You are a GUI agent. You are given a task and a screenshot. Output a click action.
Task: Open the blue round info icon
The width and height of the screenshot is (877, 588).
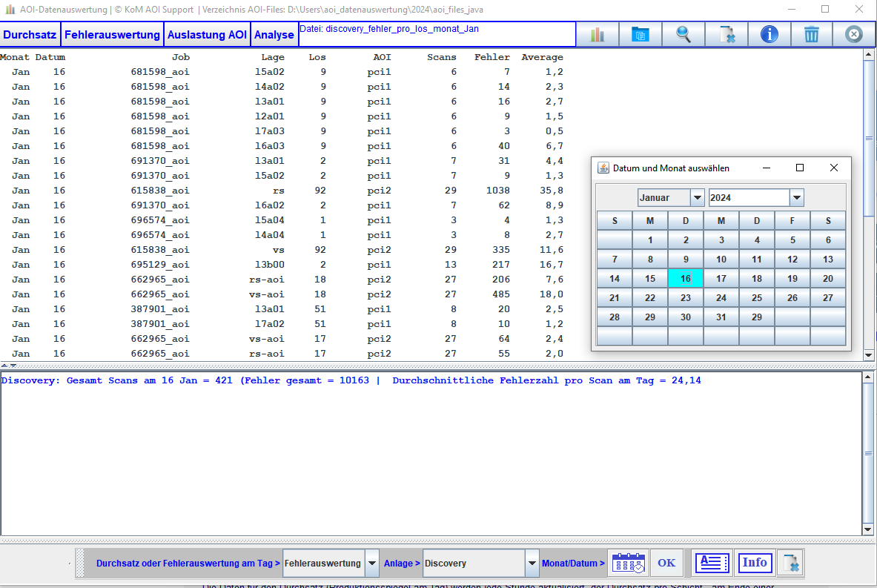(769, 35)
